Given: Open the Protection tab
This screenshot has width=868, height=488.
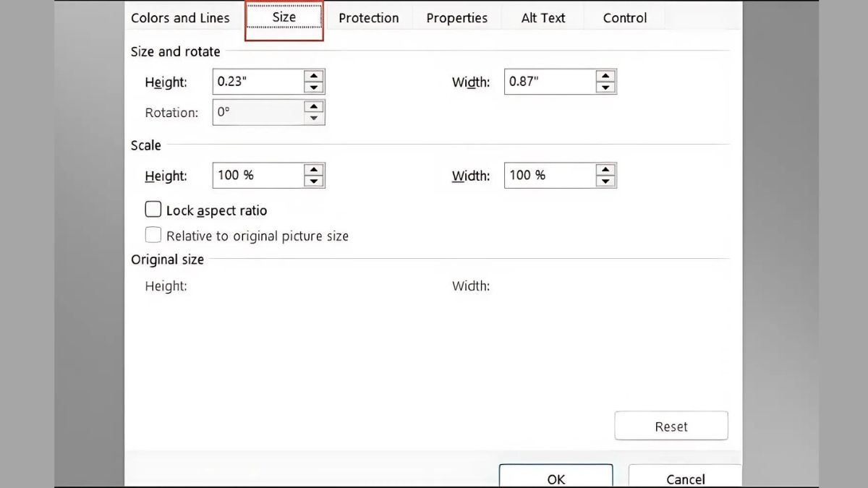Looking at the screenshot, I should tap(368, 18).
